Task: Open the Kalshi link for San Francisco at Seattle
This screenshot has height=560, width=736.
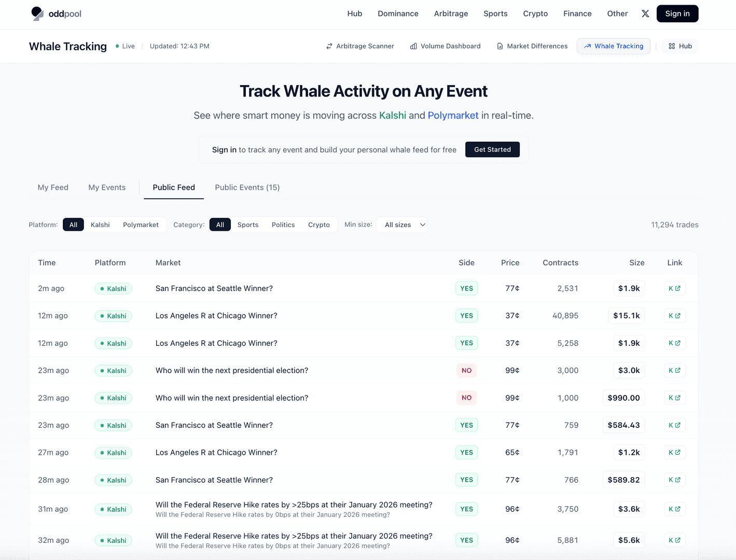Action: (674, 288)
